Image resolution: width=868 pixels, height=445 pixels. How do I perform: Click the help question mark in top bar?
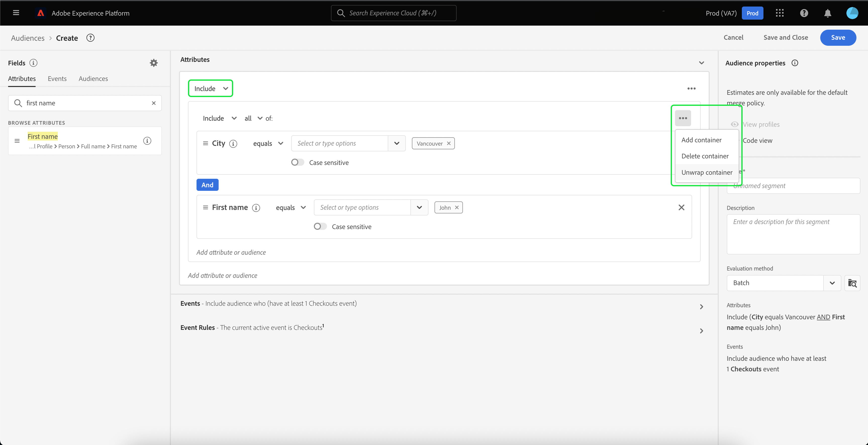pos(804,13)
